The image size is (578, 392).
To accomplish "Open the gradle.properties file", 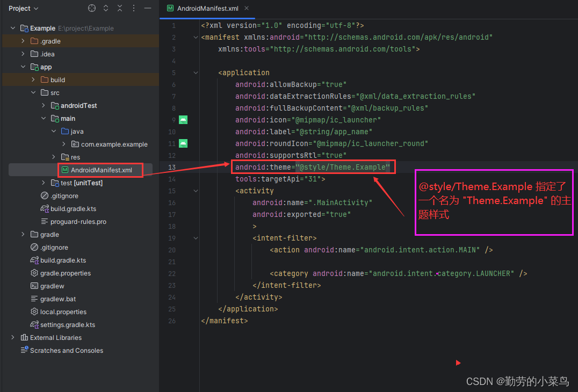I will coord(65,273).
